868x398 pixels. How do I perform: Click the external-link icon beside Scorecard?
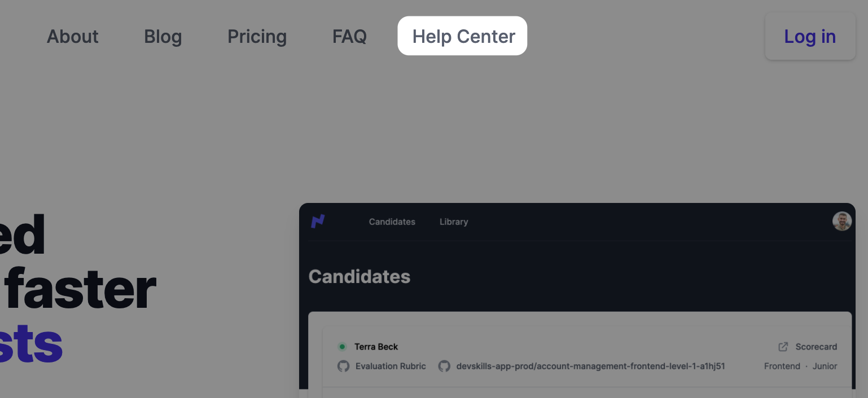click(x=783, y=347)
